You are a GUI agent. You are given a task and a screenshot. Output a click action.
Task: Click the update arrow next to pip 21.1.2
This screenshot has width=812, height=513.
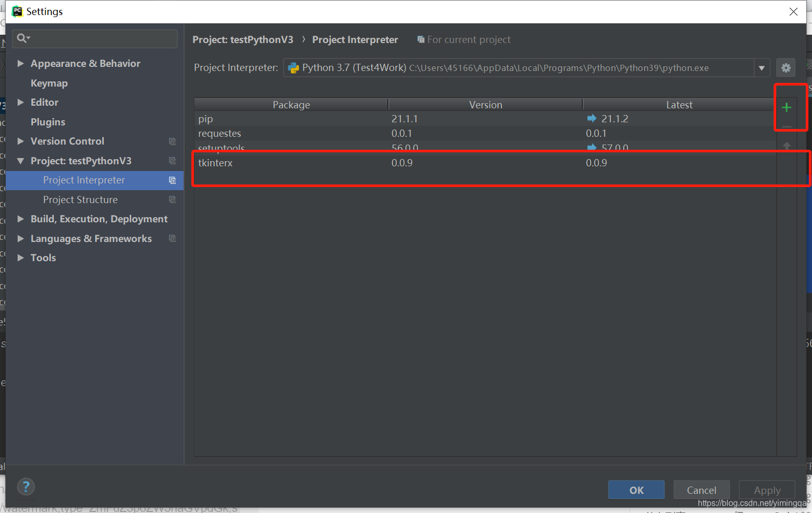592,118
